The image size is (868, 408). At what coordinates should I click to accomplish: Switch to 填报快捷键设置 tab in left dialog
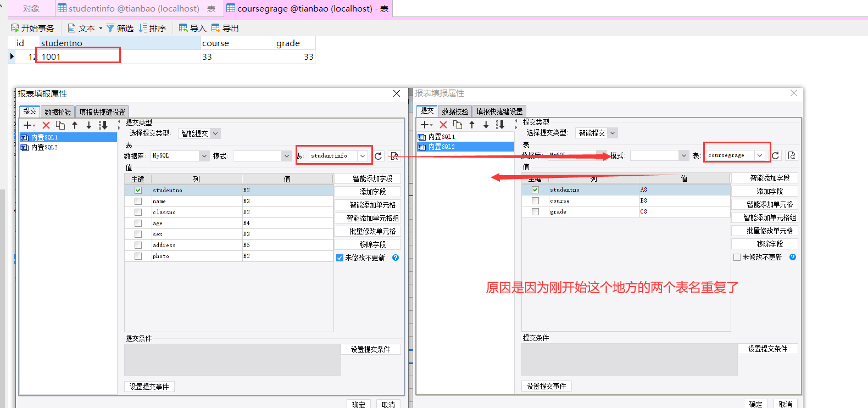102,111
